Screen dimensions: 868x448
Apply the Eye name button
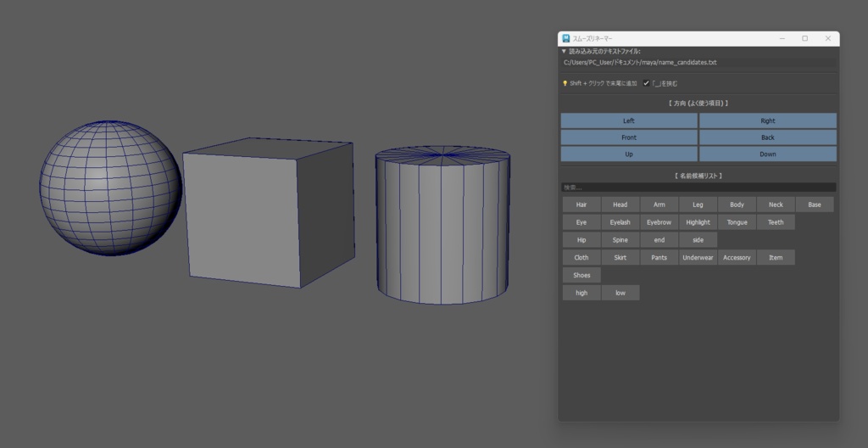tap(581, 222)
